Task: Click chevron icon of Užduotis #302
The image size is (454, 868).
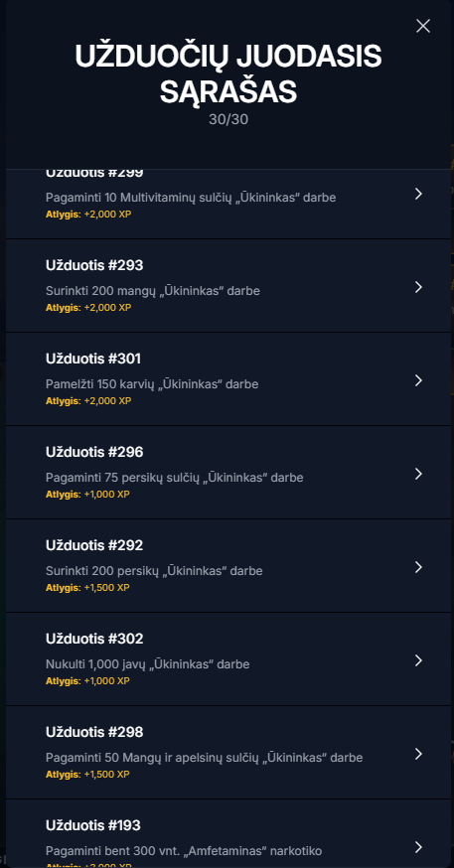Action: pos(418,660)
